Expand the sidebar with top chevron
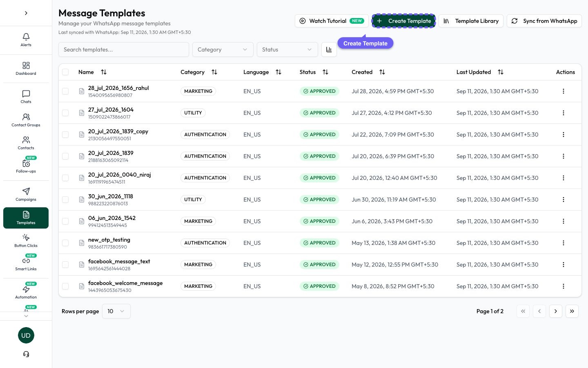 (x=26, y=13)
